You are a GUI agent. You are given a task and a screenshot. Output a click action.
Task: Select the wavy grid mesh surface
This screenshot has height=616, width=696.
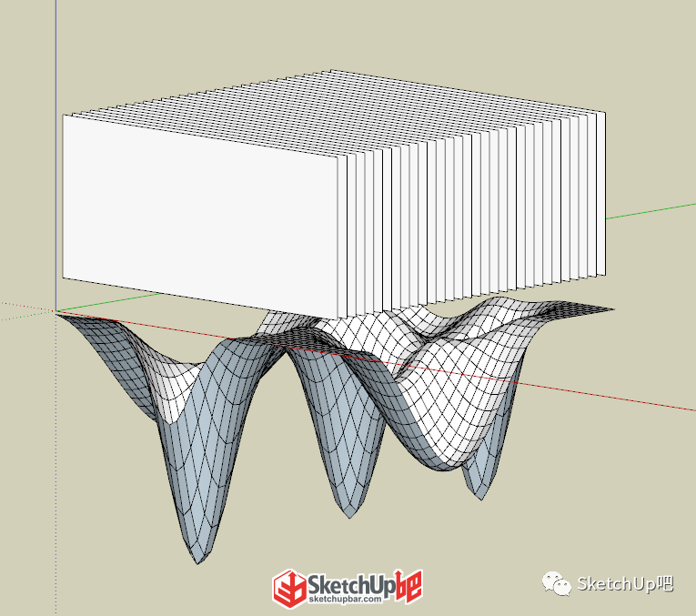(x=335, y=429)
